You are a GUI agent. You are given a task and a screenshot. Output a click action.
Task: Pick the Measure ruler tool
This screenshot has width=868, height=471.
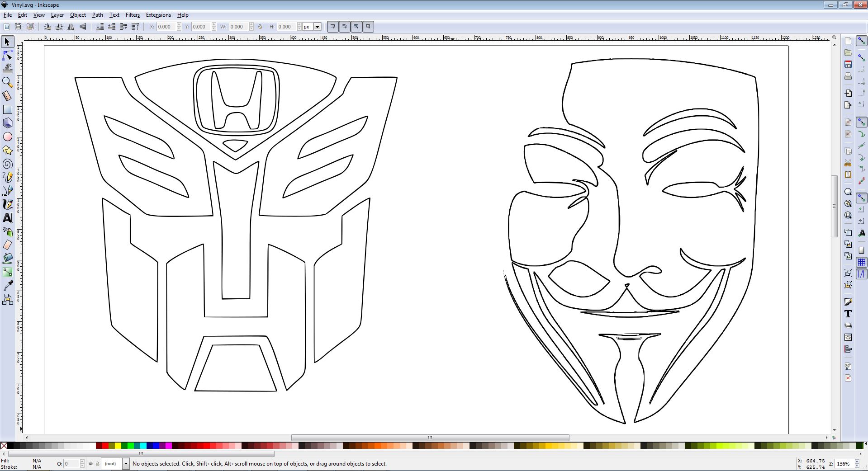7,96
